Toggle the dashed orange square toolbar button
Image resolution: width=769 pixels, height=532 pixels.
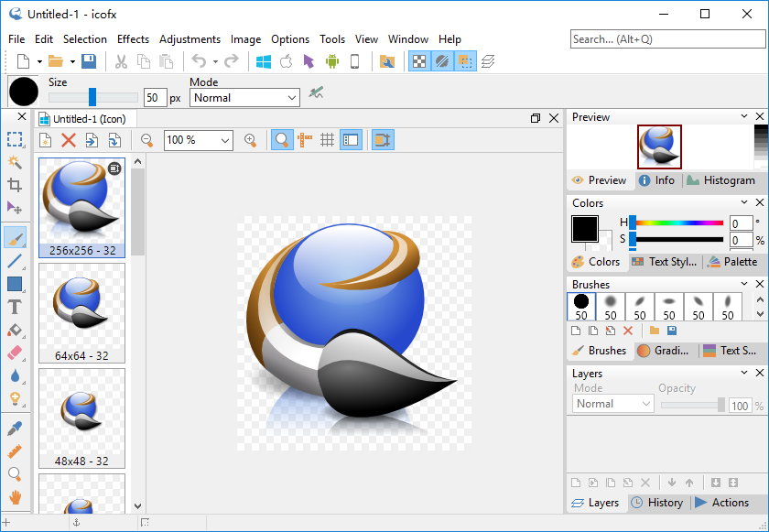pyautogui.click(x=465, y=61)
